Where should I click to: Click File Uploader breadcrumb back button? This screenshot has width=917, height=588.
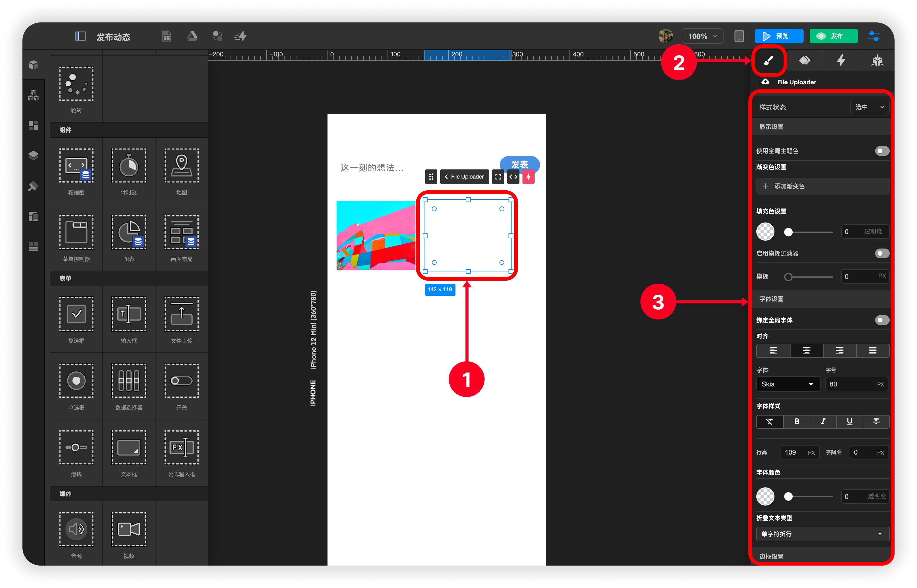click(465, 177)
